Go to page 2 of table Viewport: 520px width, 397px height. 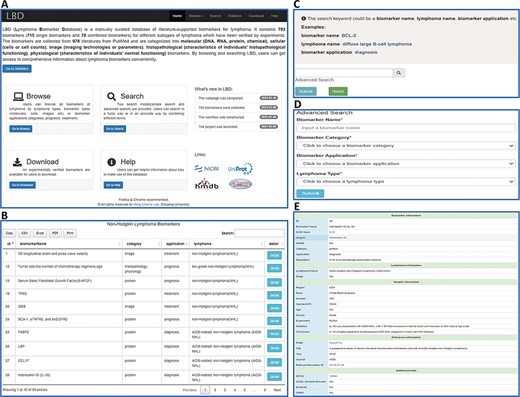(x=215, y=390)
